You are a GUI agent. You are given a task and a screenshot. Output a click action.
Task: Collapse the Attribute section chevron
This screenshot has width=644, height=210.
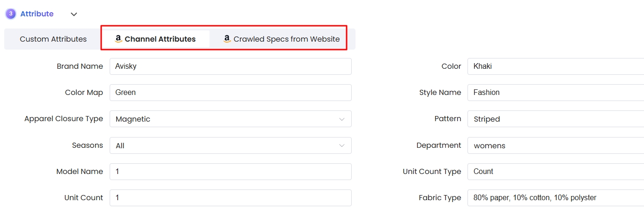click(74, 14)
